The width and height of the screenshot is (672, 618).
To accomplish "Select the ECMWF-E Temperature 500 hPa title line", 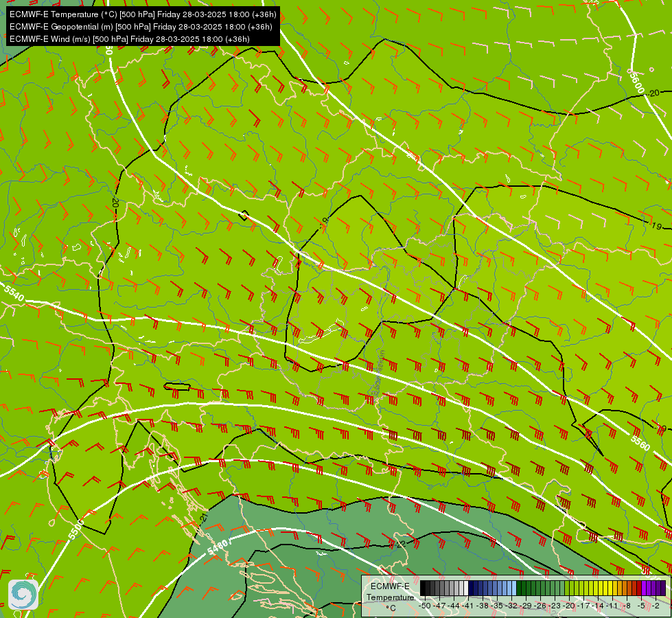I will click(x=143, y=14).
